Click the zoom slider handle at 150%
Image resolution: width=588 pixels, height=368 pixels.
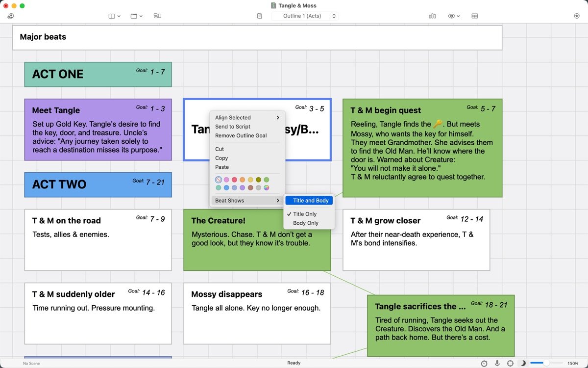point(546,363)
